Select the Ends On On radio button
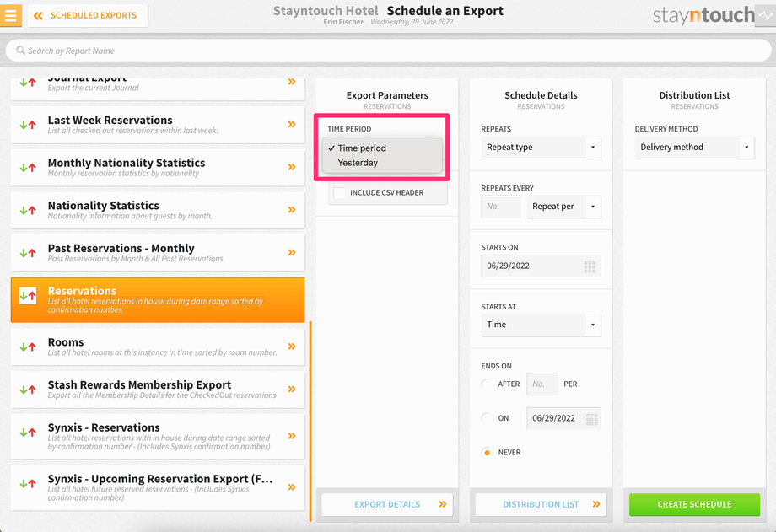The height and width of the screenshot is (532, 776). [x=487, y=418]
